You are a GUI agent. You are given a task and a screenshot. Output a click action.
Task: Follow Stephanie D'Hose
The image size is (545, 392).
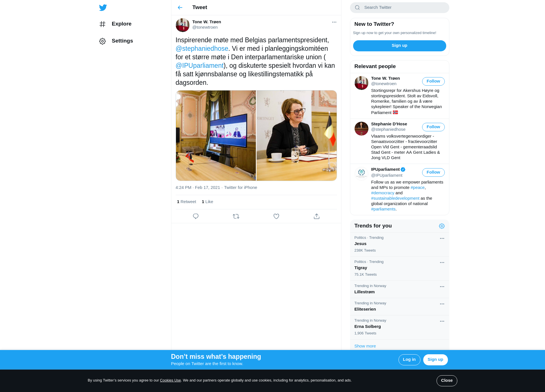(433, 127)
